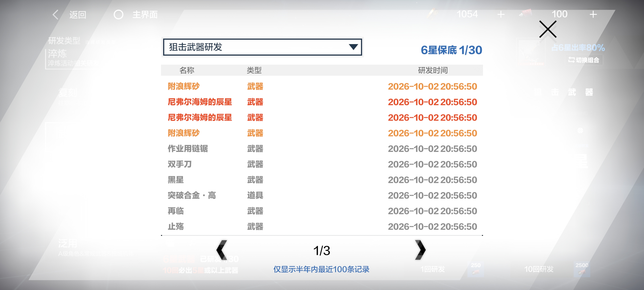The image size is (644, 290).
Task: Click the 主界面 label
Action: [x=145, y=15]
